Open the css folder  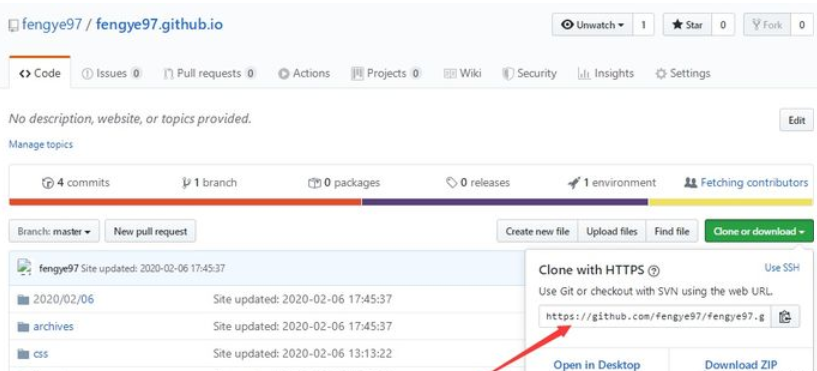41,354
